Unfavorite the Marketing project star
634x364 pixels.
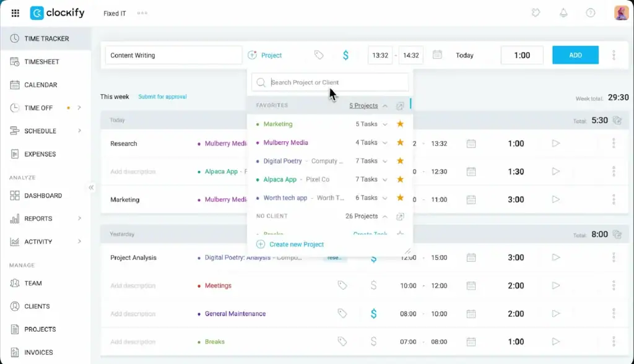400,124
